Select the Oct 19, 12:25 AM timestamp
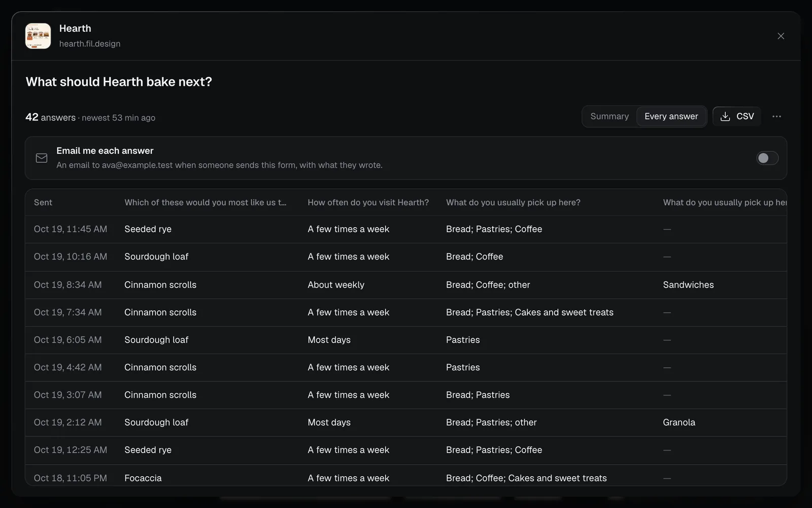Image resolution: width=812 pixels, height=508 pixels. pos(71,450)
